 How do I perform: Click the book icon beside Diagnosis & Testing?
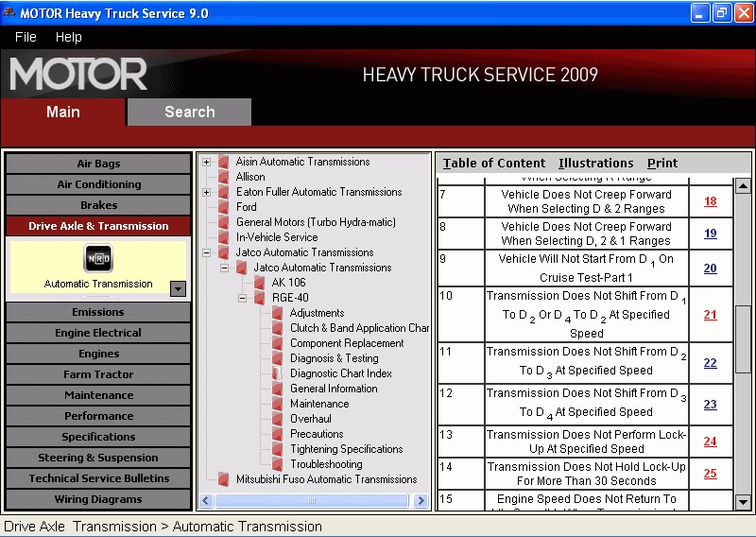click(277, 358)
